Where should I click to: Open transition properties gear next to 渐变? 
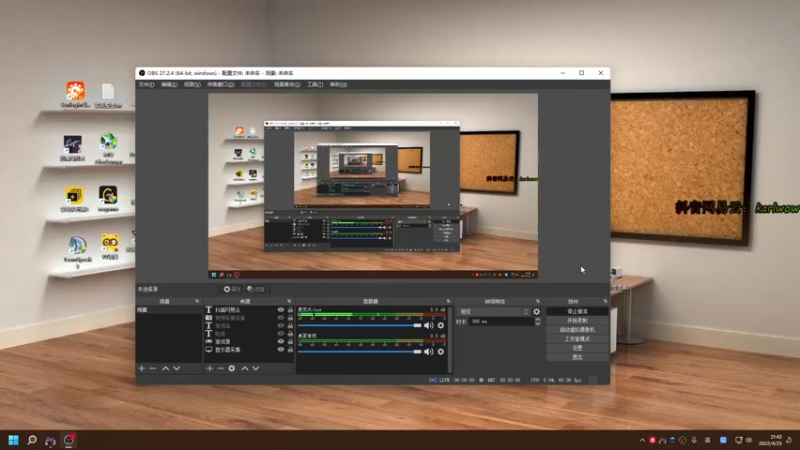[x=537, y=312]
